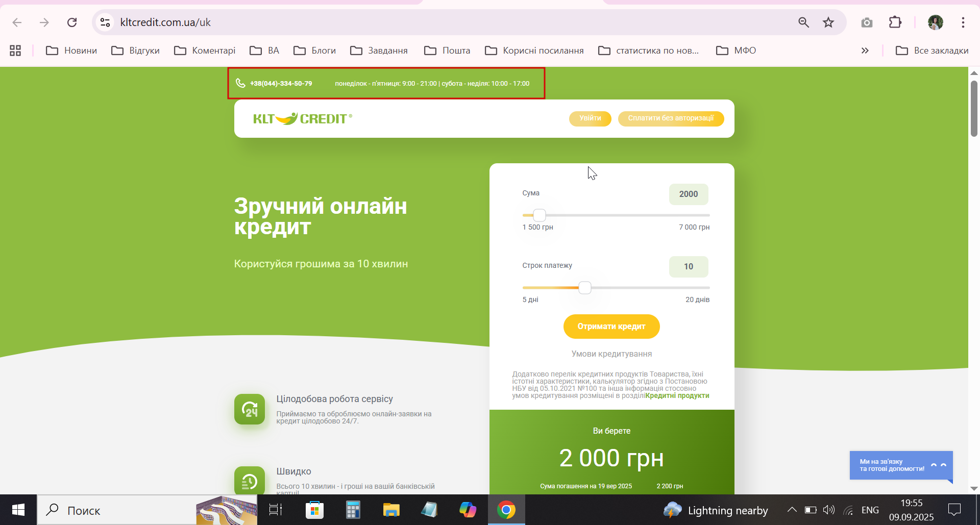Click the camera screenshot extension icon
Image resolution: width=980 pixels, height=525 pixels.
pos(867,22)
